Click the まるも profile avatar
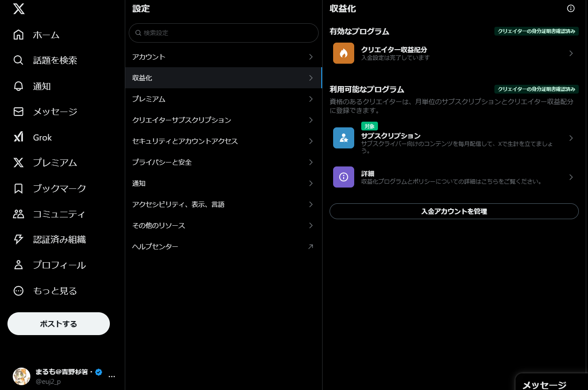588x390 pixels. [x=22, y=376]
